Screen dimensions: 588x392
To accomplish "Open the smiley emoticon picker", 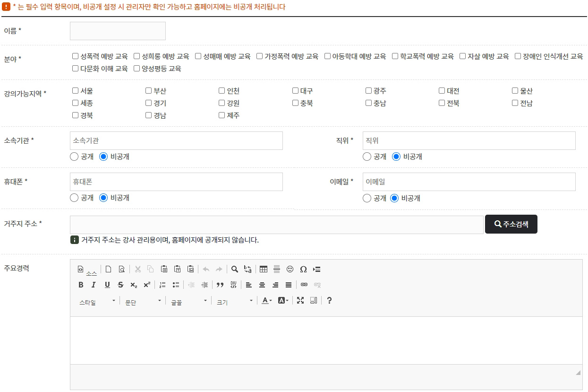I will [x=290, y=269].
